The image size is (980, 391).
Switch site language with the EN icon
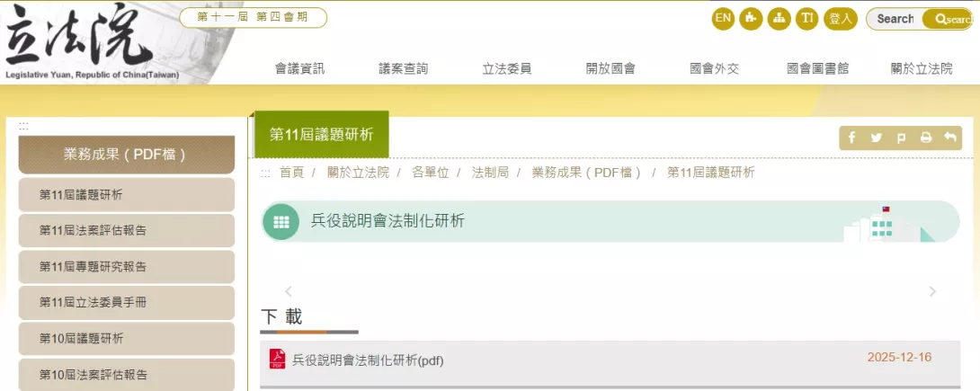tap(723, 18)
